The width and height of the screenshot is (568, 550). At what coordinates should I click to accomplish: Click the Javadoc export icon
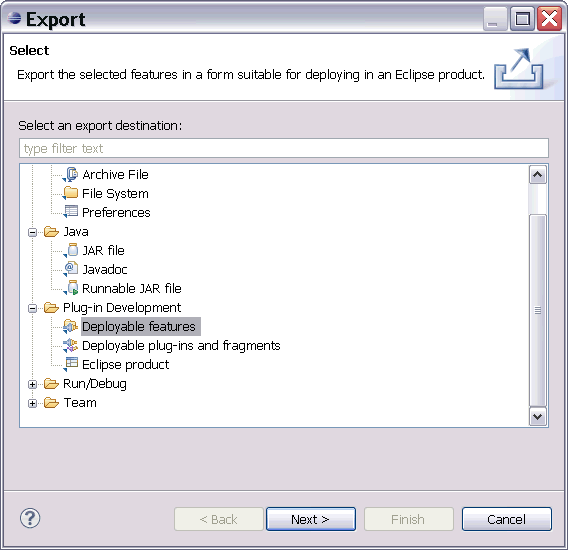(71, 269)
